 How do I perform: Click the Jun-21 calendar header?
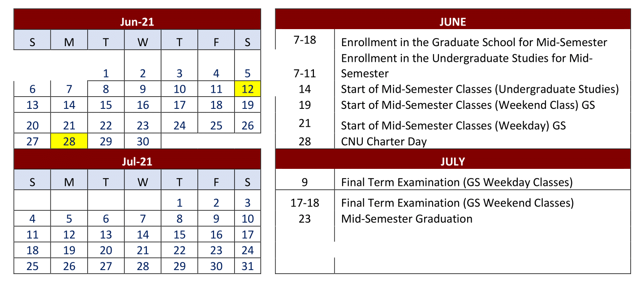(137, 21)
